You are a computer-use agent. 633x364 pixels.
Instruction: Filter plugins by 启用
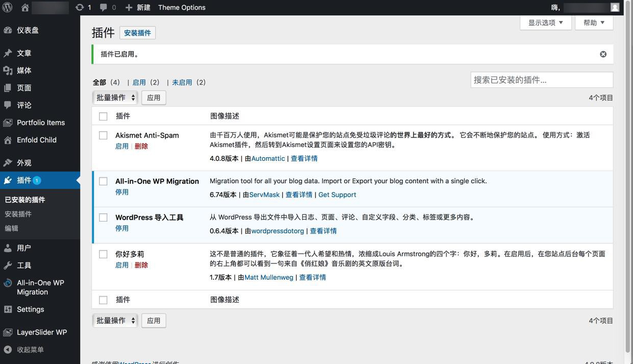tap(139, 82)
